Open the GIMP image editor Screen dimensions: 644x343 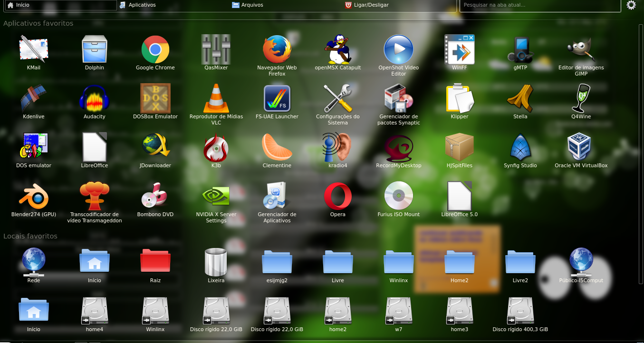[x=581, y=50]
